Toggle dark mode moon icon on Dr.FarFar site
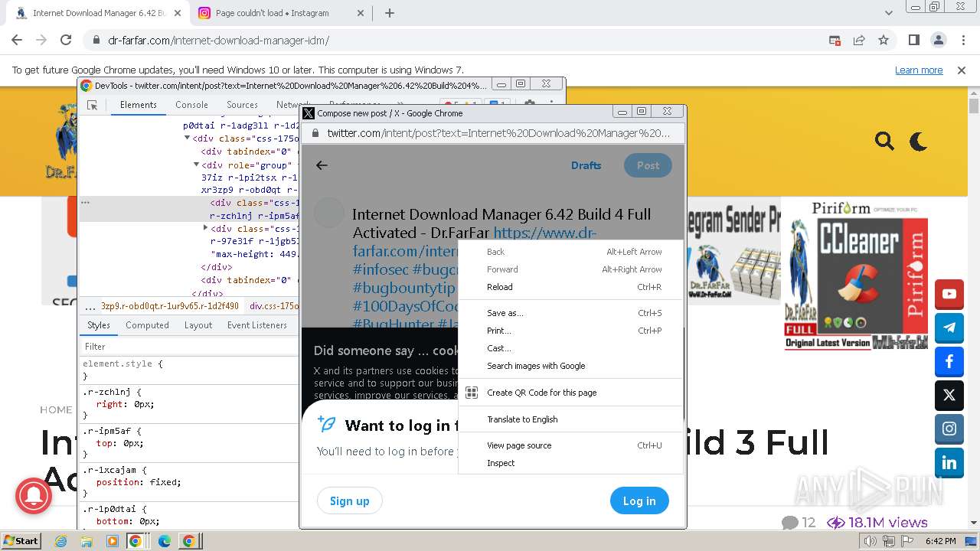The width and height of the screenshot is (980, 551). point(918,141)
